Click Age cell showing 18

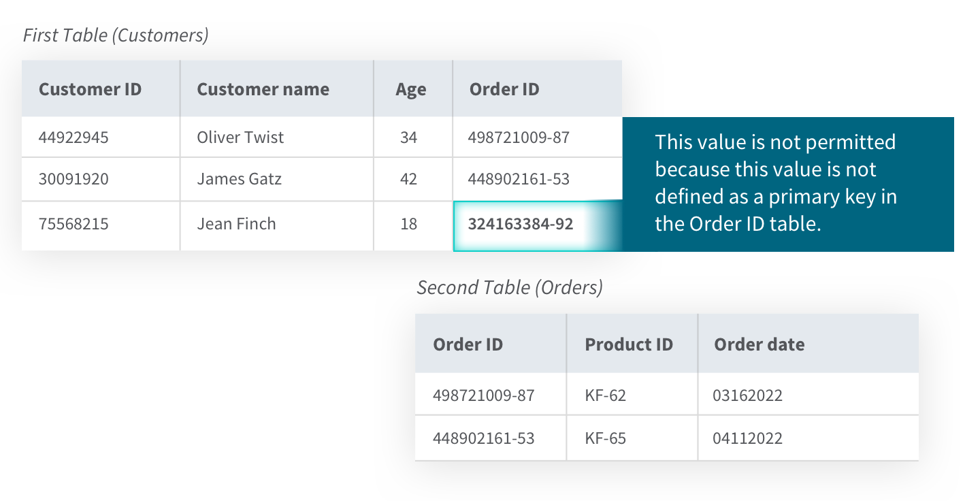click(413, 226)
